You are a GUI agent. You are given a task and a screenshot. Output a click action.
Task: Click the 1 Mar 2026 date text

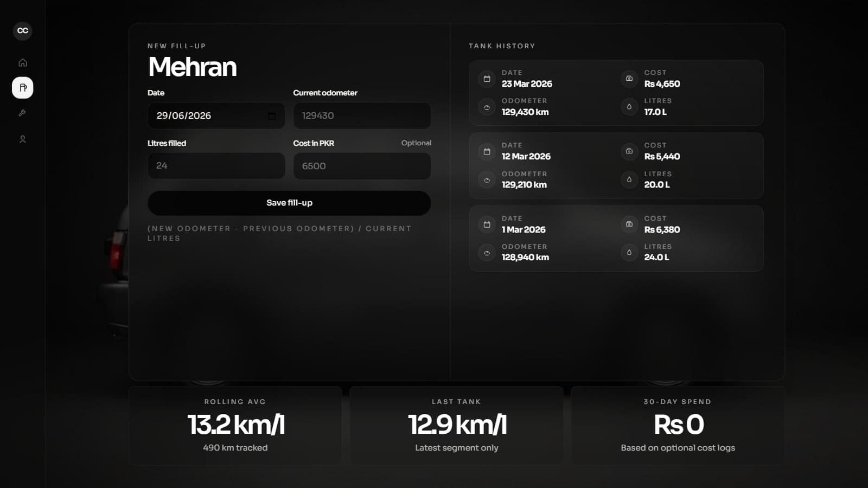coord(524,229)
